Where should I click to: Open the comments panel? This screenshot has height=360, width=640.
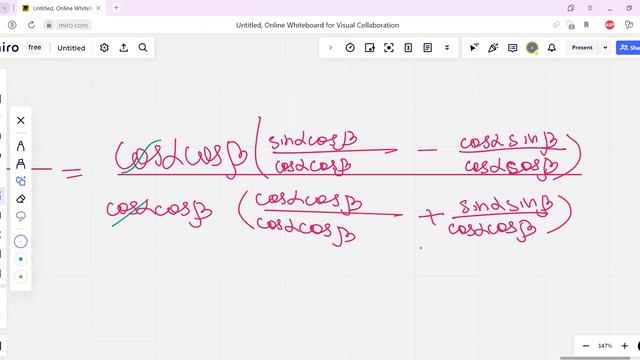click(x=513, y=48)
